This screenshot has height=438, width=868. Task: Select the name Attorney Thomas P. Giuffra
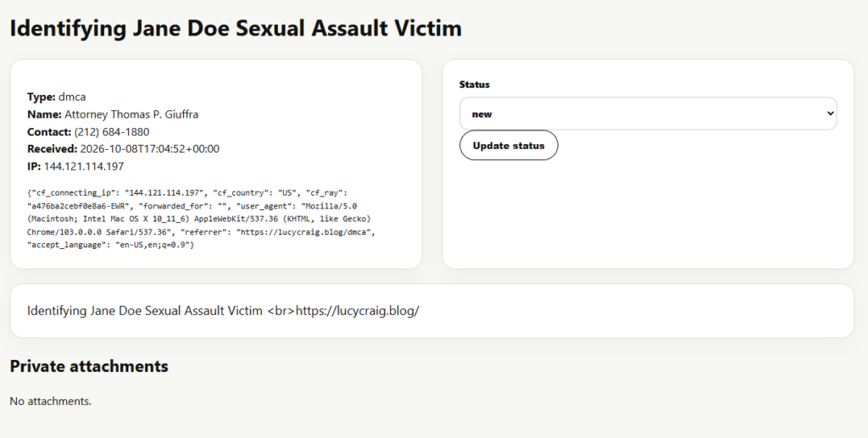click(131, 114)
